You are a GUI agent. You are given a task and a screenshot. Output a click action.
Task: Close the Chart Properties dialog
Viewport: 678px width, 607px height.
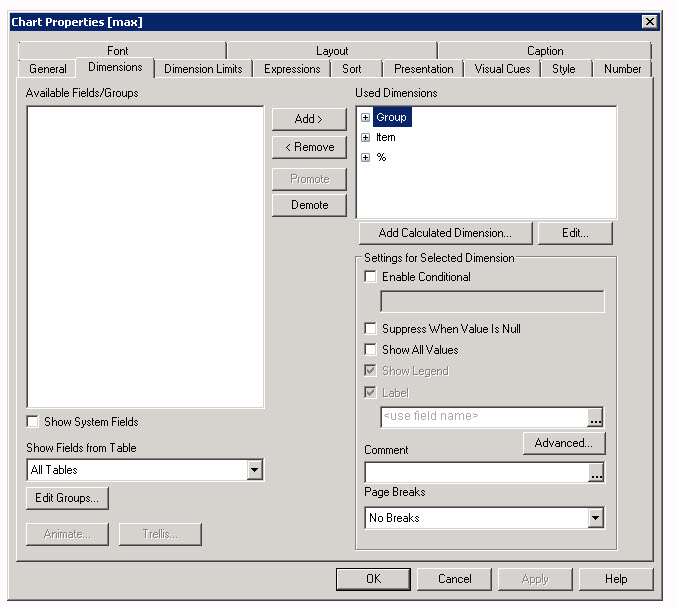[x=649, y=22]
